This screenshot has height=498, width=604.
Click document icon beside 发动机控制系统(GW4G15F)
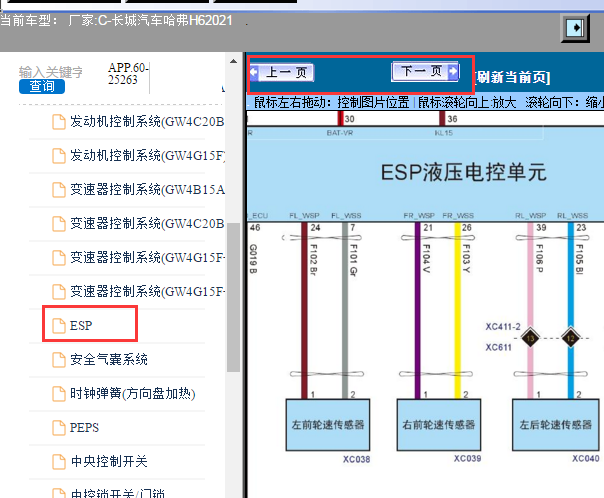point(59,156)
